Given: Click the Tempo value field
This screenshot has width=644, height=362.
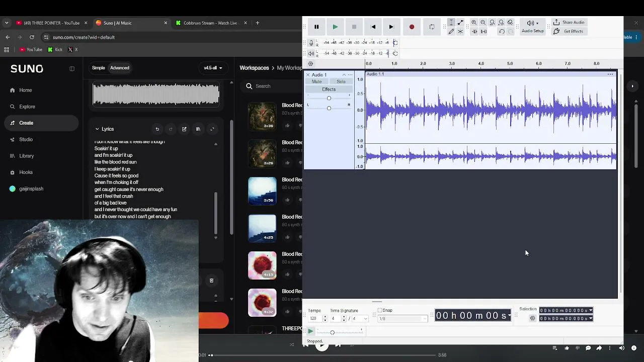Looking at the screenshot, I should click(x=314, y=319).
